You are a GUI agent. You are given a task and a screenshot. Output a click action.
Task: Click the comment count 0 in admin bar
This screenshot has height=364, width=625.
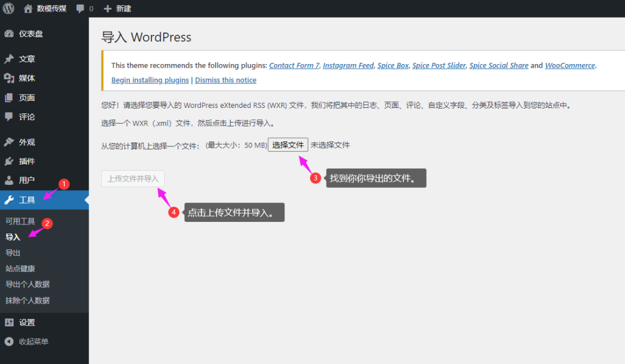(x=92, y=9)
